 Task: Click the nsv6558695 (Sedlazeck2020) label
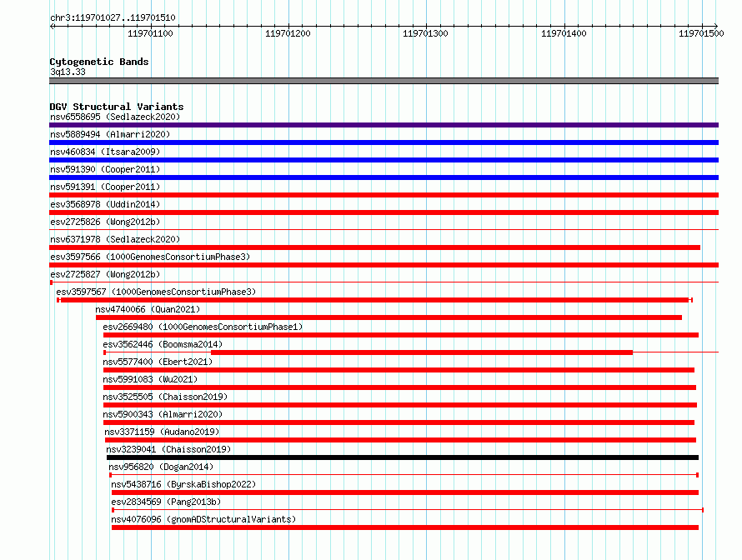(x=115, y=117)
